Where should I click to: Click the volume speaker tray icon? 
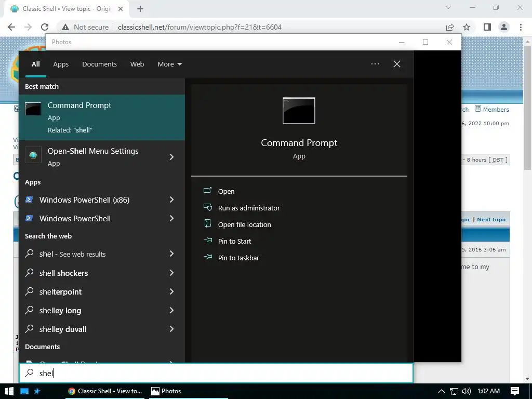[x=467, y=391]
